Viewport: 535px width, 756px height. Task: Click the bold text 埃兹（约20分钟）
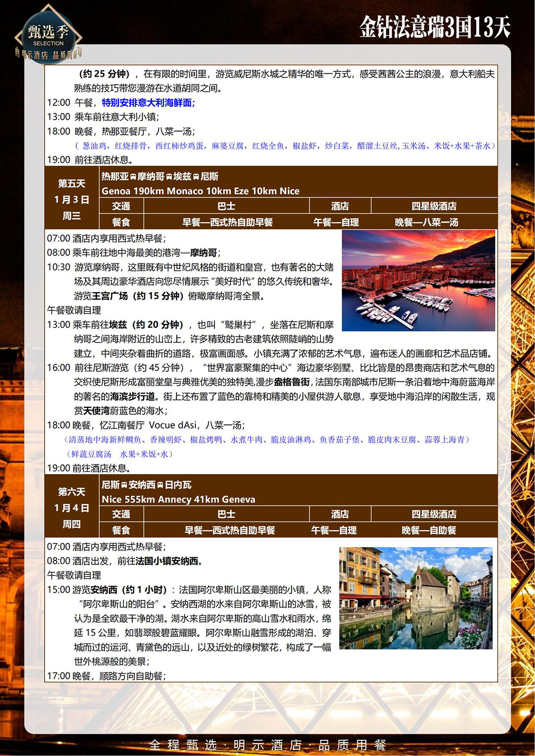coord(149,325)
